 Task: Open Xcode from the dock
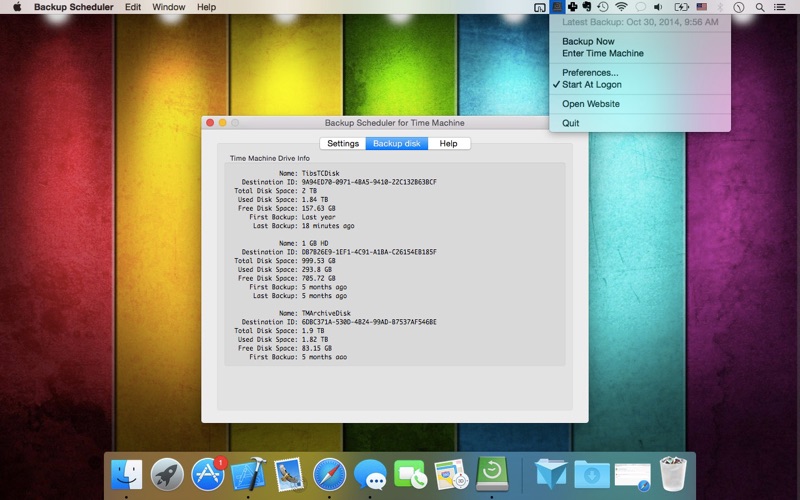coord(248,474)
